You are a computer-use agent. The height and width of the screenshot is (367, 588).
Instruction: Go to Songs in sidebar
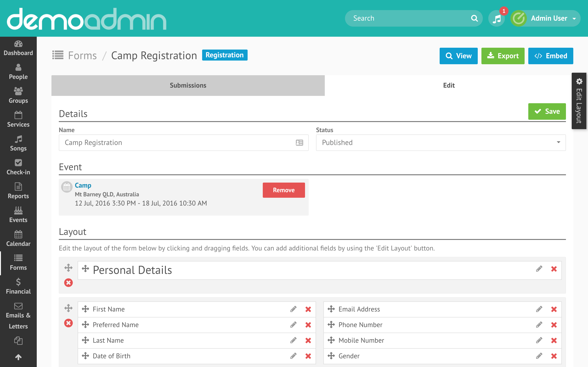pyautogui.click(x=18, y=143)
